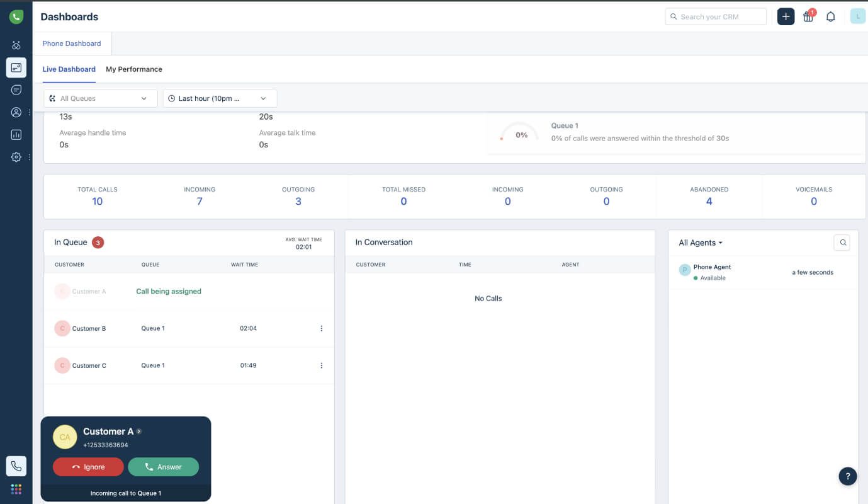Click the 01:49 wait time of Customer C
The image size is (868, 504).
tap(248, 365)
